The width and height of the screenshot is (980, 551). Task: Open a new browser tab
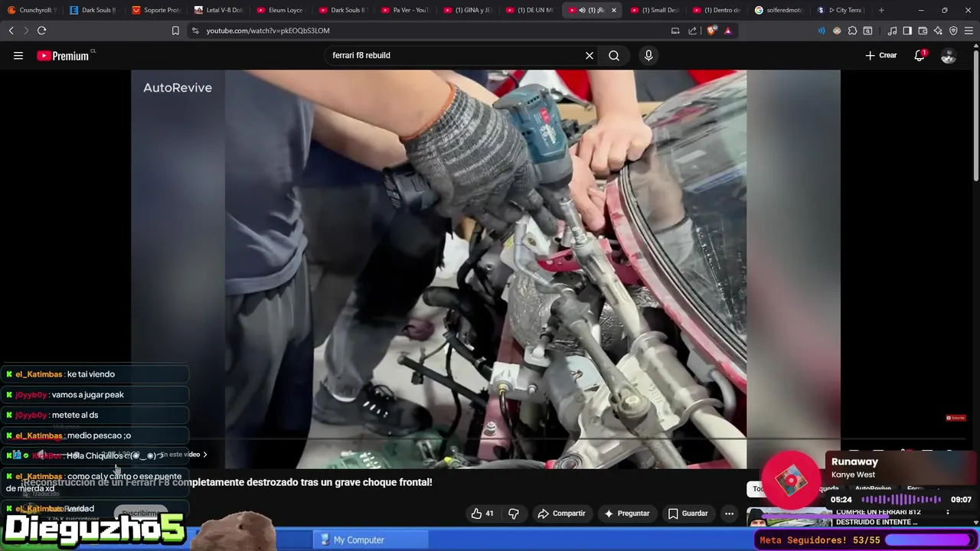coord(881,10)
